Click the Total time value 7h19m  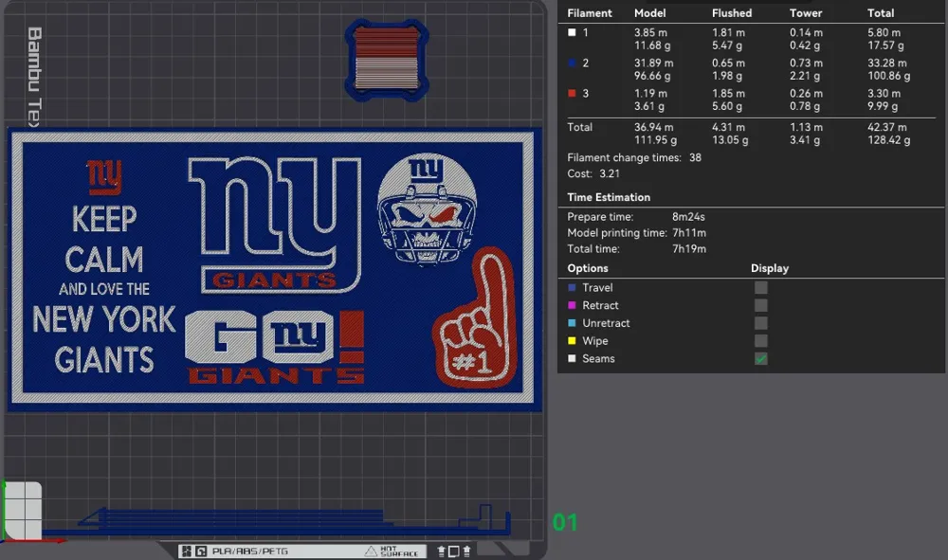pyautogui.click(x=689, y=249)
